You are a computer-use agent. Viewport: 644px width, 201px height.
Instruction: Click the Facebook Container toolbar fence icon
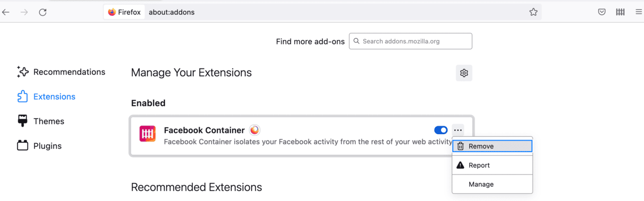[620, 12]
